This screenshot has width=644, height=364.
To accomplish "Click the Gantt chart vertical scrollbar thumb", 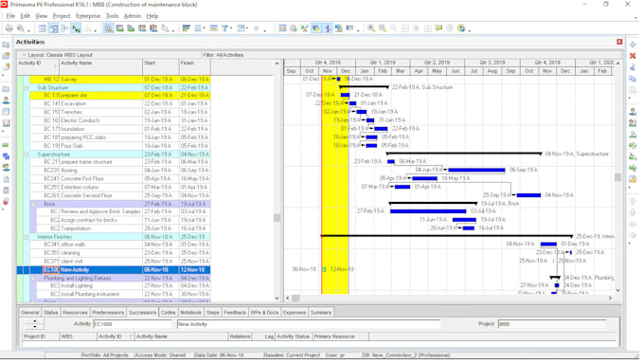I will click(617, 177).
